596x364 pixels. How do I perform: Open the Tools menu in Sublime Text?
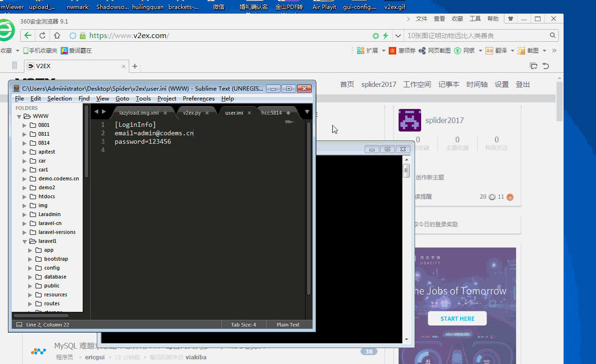(x=143, y=99)
